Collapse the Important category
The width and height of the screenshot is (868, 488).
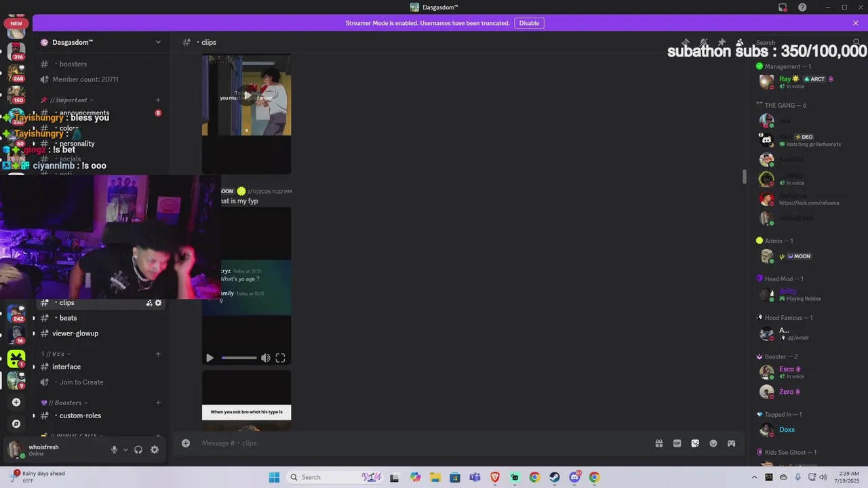[x=71, y=100]
